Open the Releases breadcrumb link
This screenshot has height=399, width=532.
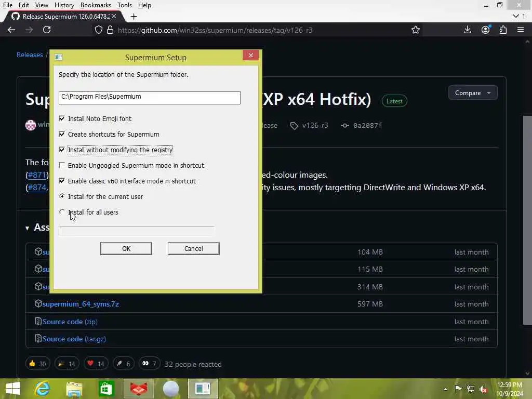click(30, 55)
